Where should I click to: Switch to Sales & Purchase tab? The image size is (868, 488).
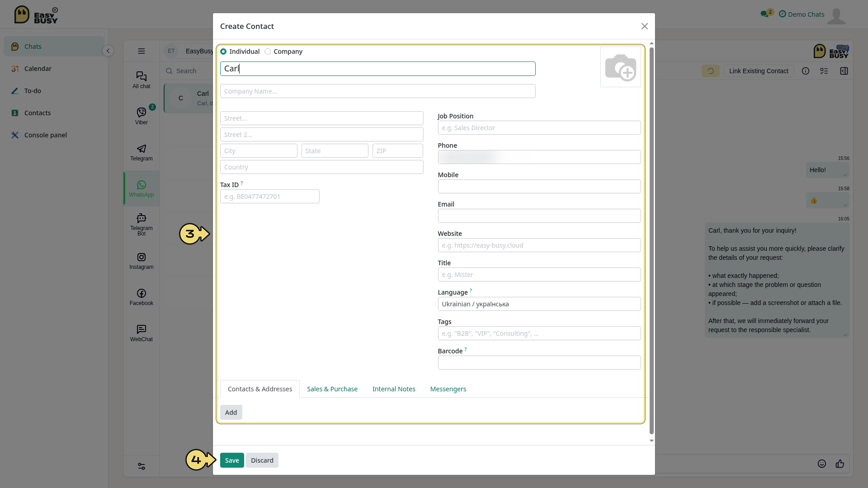(x=332, y=389)
